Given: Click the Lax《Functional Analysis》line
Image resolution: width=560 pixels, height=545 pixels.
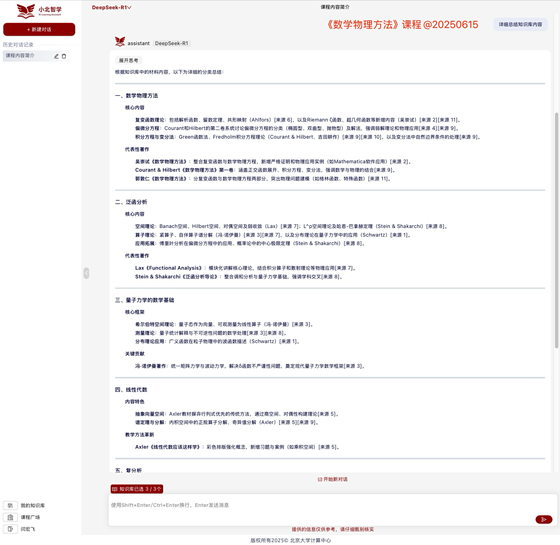Looking at the screenshot, I should [x=245, y=268].
